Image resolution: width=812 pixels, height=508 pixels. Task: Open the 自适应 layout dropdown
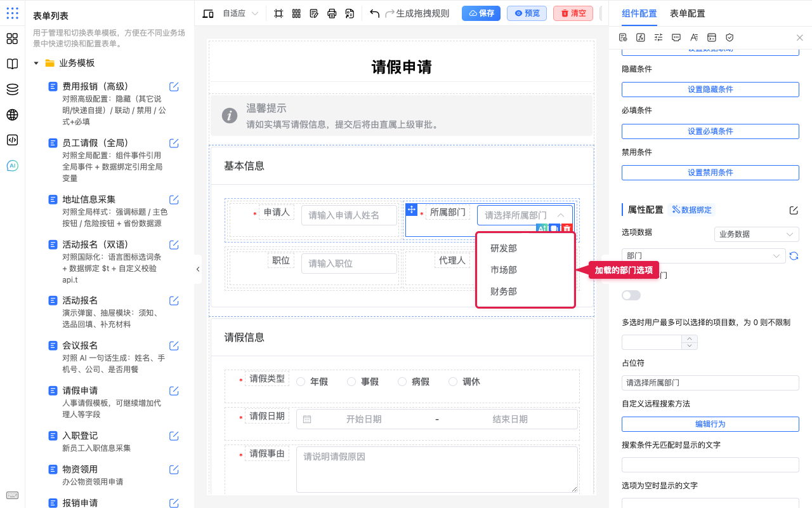240,13
